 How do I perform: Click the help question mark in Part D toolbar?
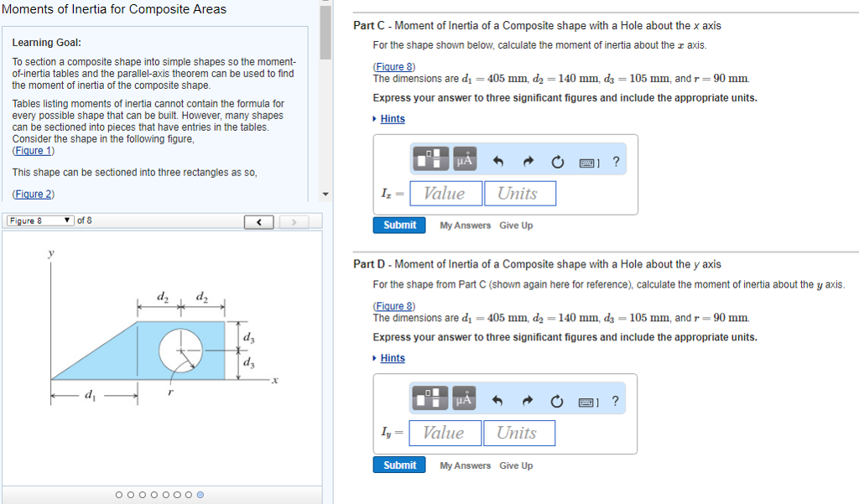click(615, 401)
